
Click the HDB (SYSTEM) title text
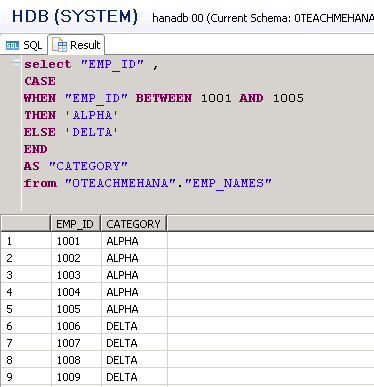[75, 16]
